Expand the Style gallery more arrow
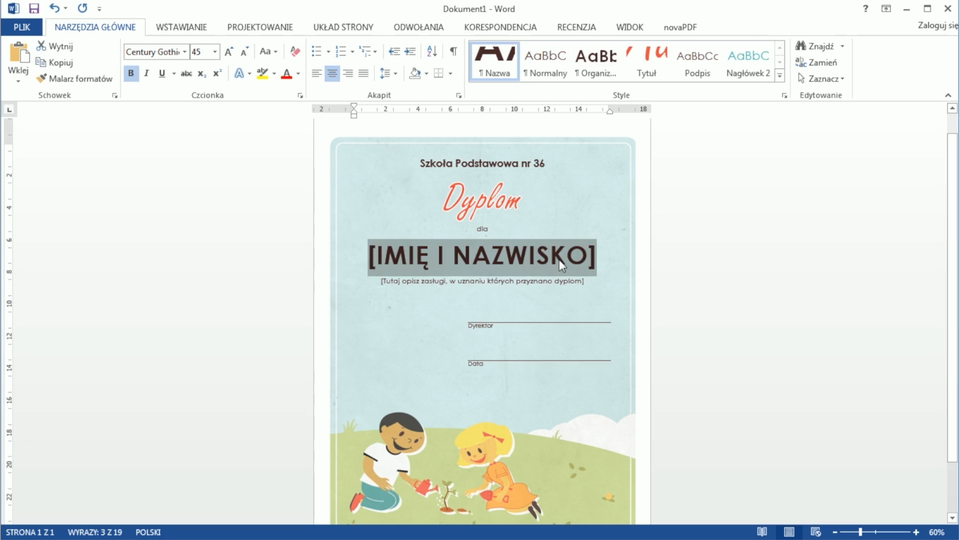 point(780,76)
